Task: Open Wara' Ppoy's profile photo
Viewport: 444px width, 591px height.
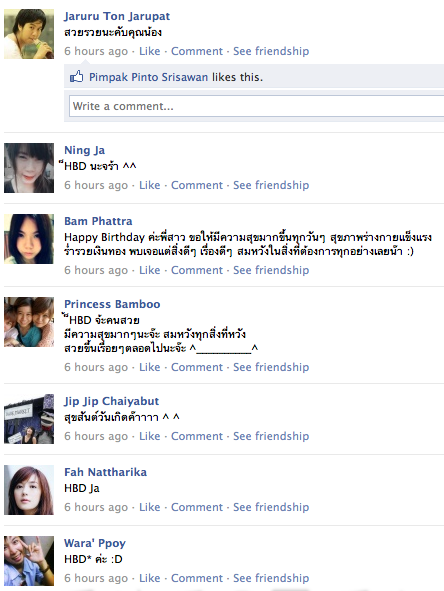Action: tap(29, 561)
